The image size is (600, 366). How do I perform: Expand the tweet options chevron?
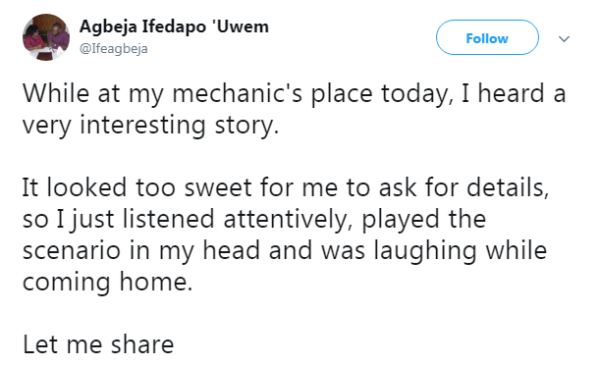(x=564, y=39)
